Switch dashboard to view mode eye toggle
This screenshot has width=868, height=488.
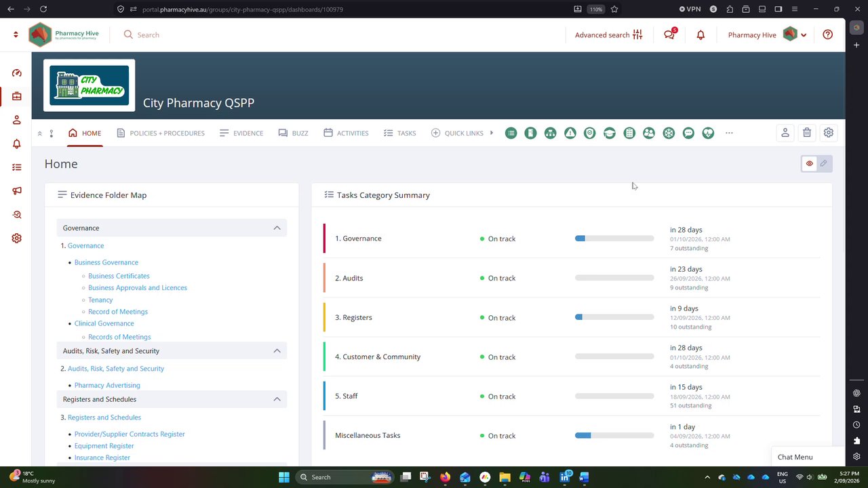809,163
